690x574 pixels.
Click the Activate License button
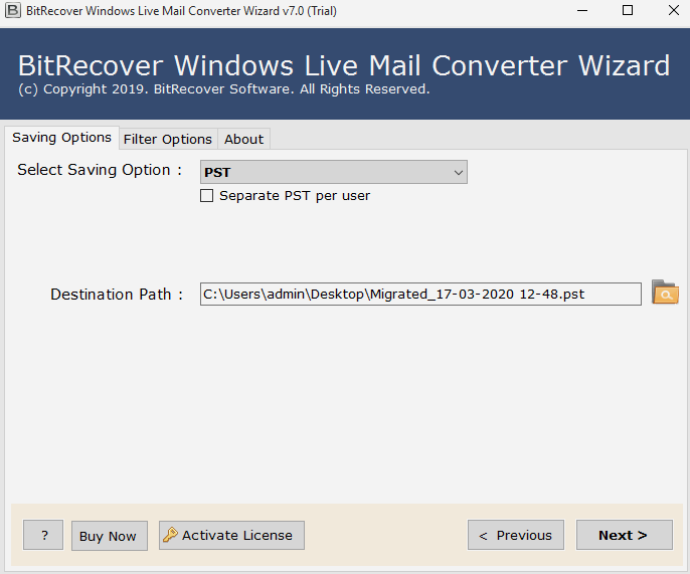point(231,535)
